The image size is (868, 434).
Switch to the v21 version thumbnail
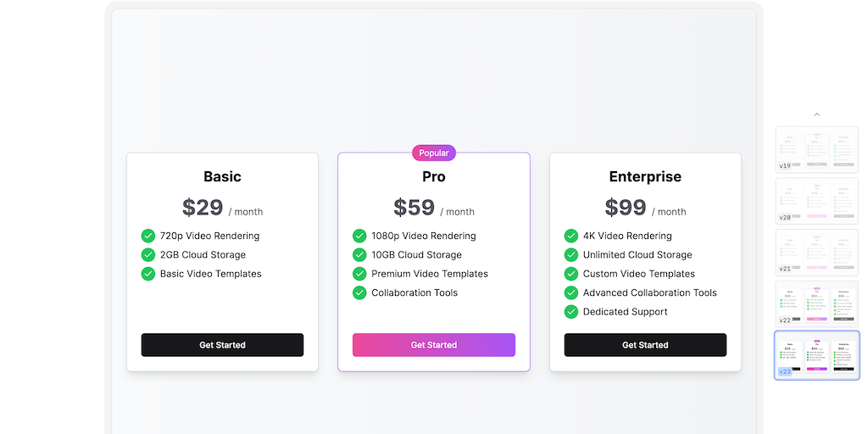[x=816, y=253]
